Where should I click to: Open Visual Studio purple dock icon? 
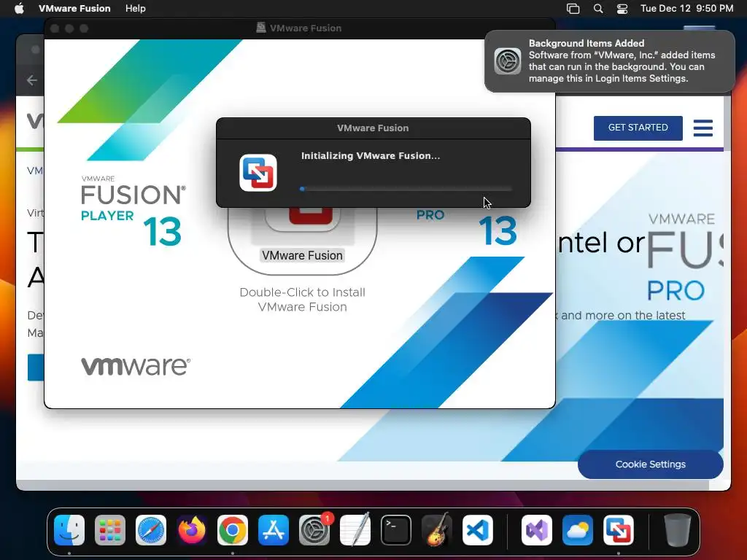(537, 530)
